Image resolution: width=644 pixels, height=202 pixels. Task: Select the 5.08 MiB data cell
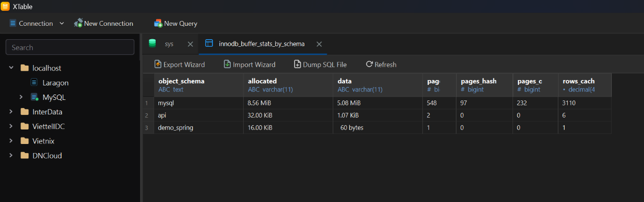tap(378, 103)
